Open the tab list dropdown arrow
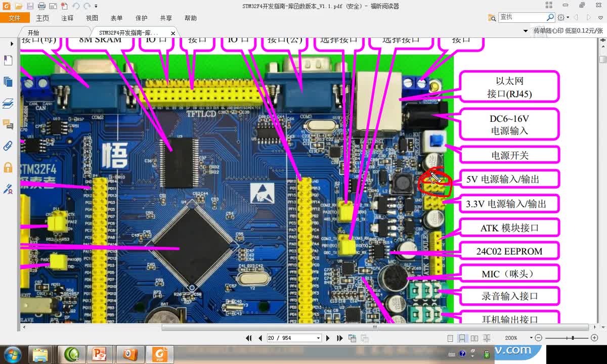The height and width of the screenshot is (364, 607). 526,31
